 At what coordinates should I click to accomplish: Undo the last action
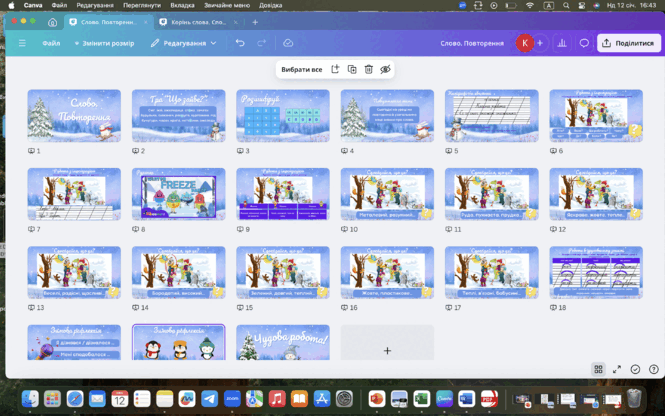point(240,43)
